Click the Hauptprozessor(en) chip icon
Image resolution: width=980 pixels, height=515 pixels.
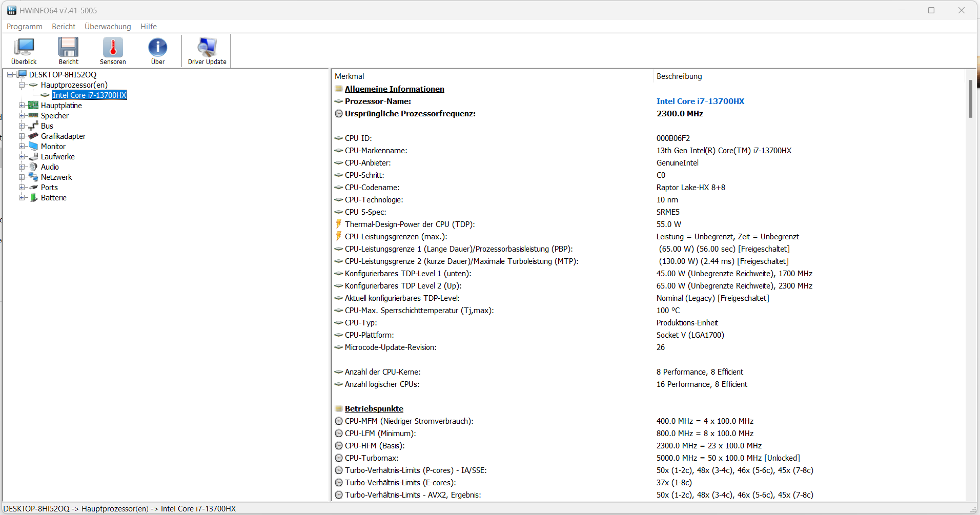point(33,85)
